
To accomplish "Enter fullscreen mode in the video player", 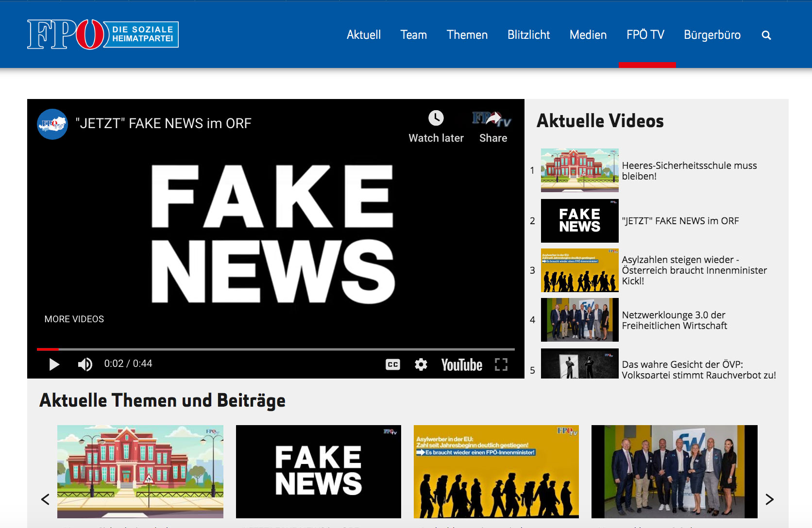I will pyautogui.click(x=501, y=364).
